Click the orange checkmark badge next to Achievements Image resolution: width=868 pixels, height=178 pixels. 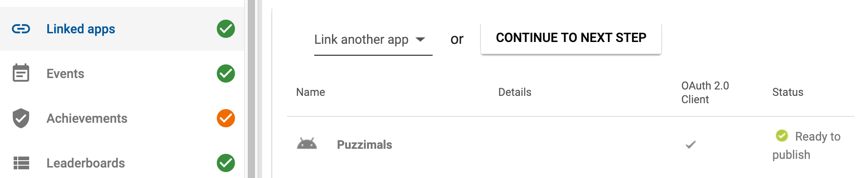[x=226, y=118]
